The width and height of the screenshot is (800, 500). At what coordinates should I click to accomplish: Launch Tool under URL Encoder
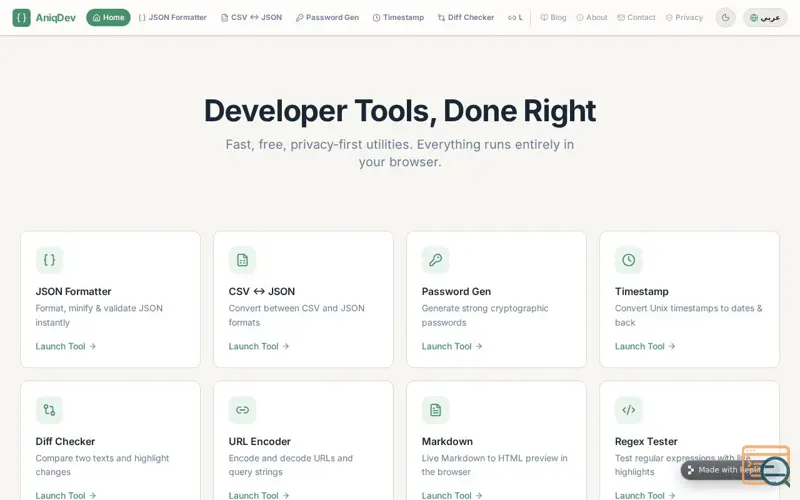coord(259,495)
